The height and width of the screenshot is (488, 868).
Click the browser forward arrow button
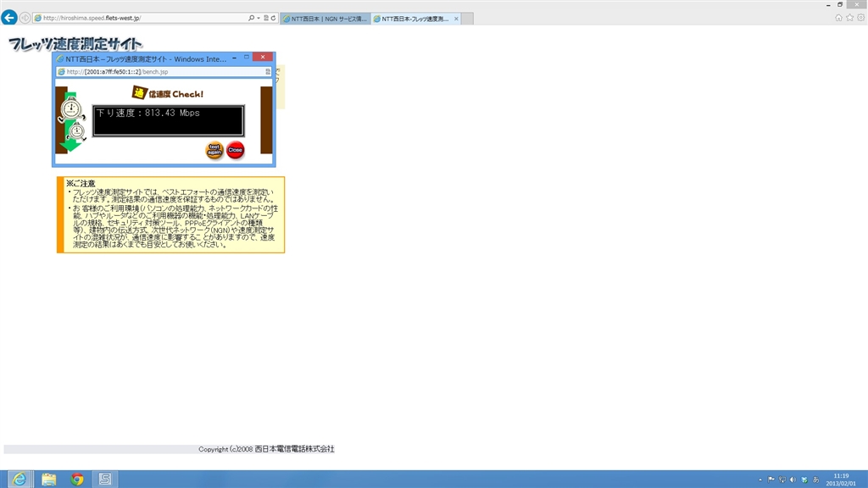(x=25, y=19)
